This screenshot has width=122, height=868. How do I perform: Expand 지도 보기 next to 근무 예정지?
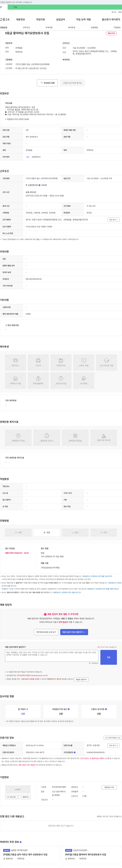pos(114,220)
